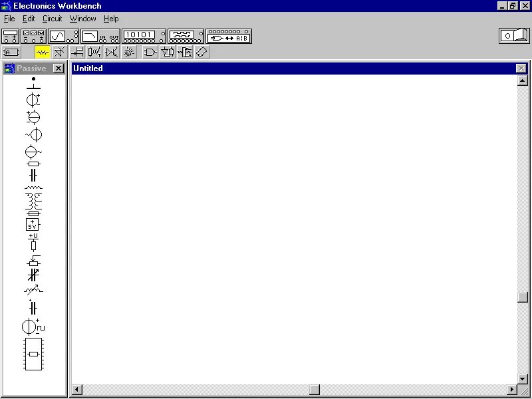The width and height of the screenshot is (532, 399).
Task: Open the sequential (flip-flop) parts bin
Action: pos(185,53)
